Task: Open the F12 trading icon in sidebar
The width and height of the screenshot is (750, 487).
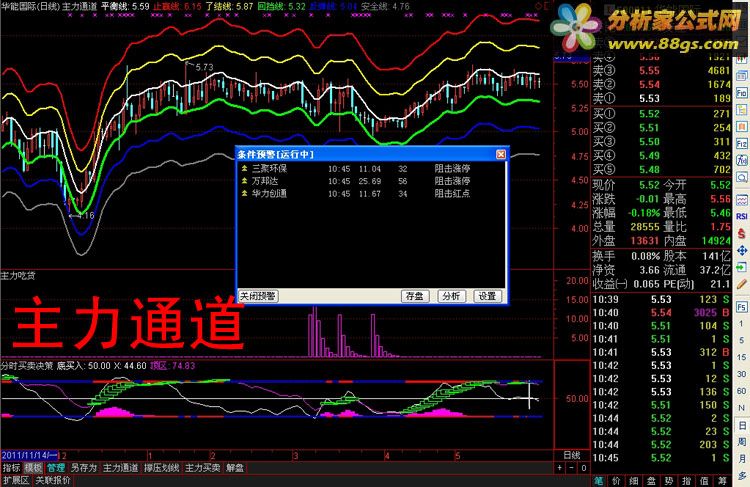Action: (x=741, y=144)
